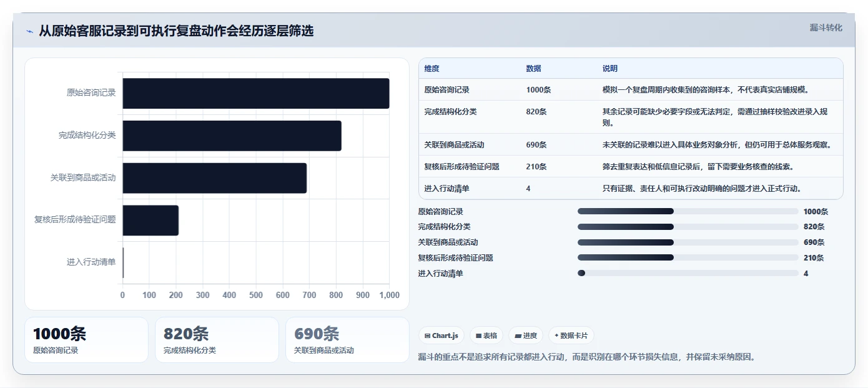Select the Chart.js chip
The height and width of the screenshot is (388, 868).
coord(441,336)
